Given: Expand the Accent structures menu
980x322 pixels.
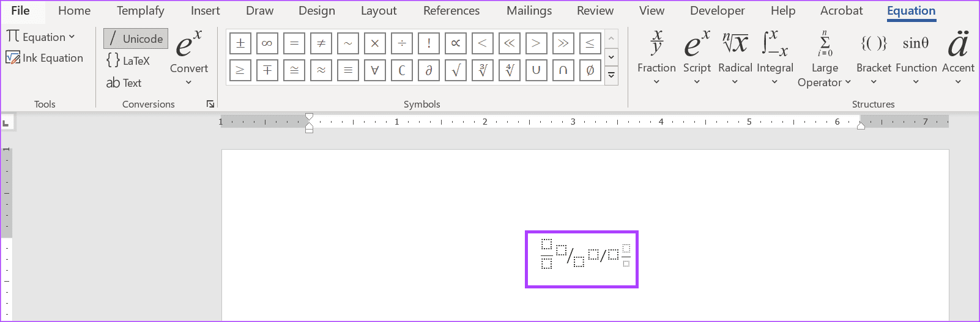Looking at the screenshot, I should (x=958, y=59).
